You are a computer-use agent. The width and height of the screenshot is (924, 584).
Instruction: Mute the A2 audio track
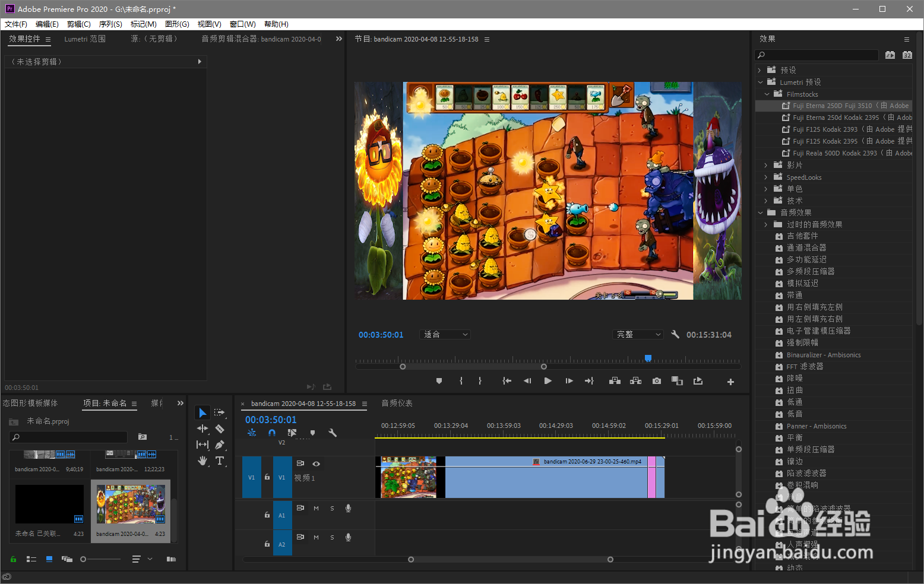(x=316, y=537)
